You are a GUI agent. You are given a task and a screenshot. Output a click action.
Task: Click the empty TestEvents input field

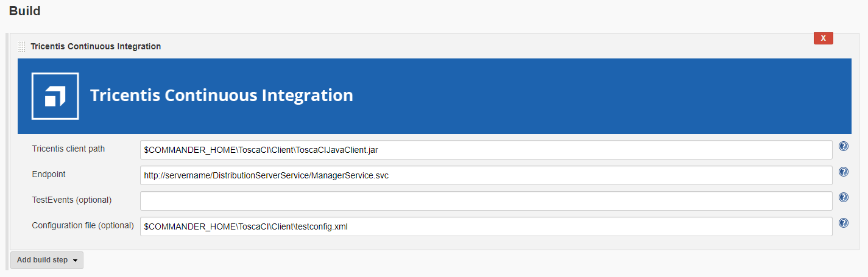pyautogui.click(x=486, y=200)
